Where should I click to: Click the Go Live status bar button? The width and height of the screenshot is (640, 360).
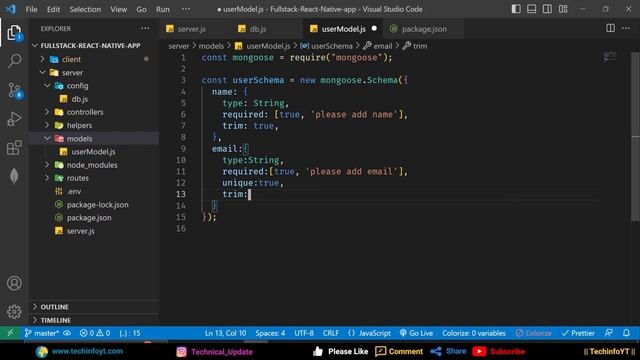416,333
